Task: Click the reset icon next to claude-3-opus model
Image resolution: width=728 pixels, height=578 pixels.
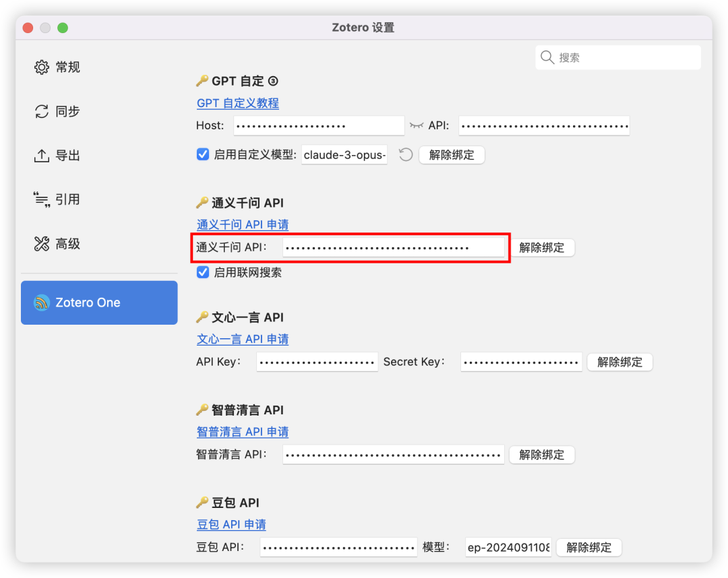Action: tap(405, 155)
